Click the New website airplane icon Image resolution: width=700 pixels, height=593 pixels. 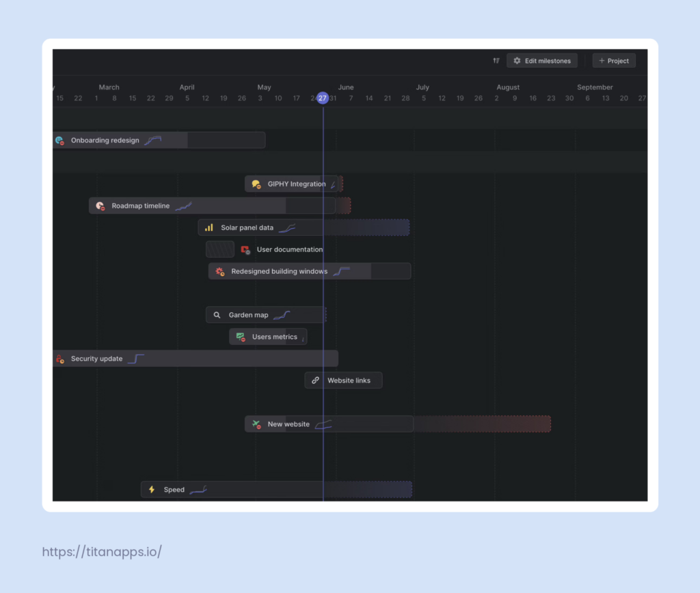point(256,424)
